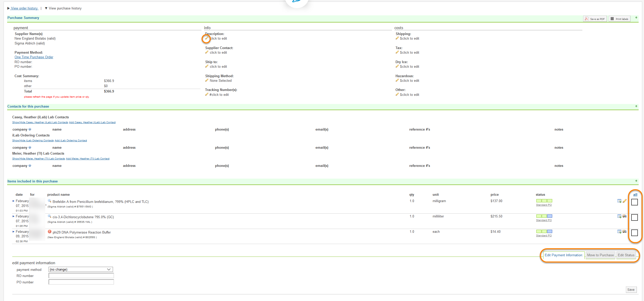The width and height of the screenshot is (644, 301).
Task: Switch to Edit Status tab
Action: click(626, 255)
